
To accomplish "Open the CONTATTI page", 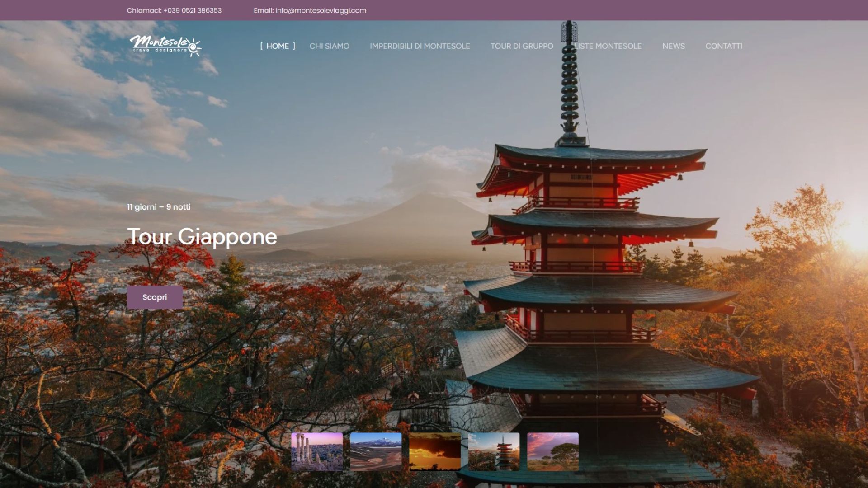I will pos(723,46).
